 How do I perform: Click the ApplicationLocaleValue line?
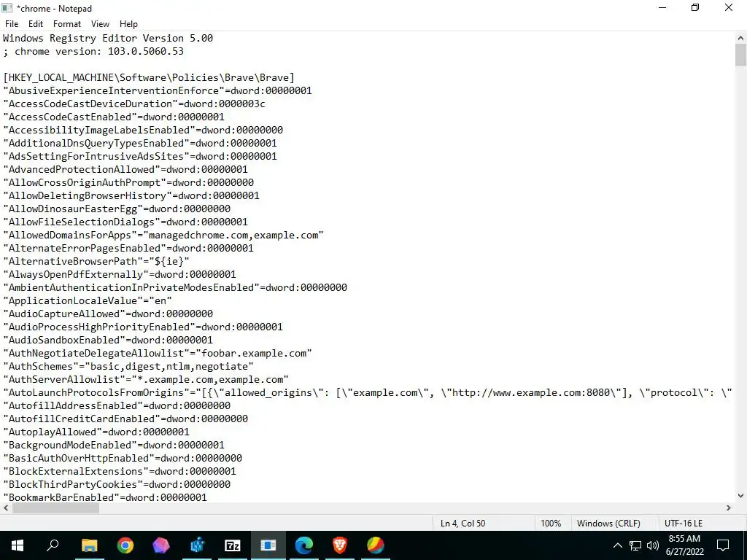pyautogui.click(x=88, y=300)
